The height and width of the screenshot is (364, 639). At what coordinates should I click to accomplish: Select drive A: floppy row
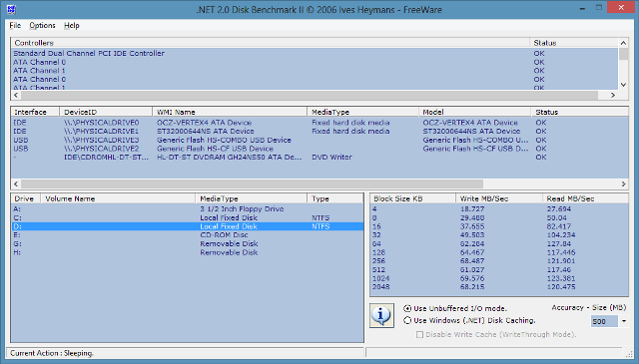(x=188, y=208)
